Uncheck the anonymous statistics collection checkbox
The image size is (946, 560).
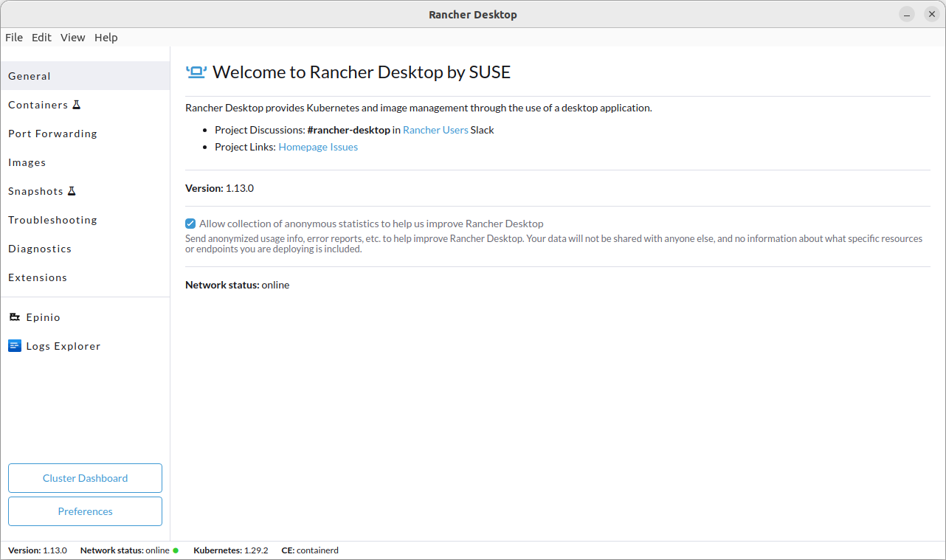(191, 224)
